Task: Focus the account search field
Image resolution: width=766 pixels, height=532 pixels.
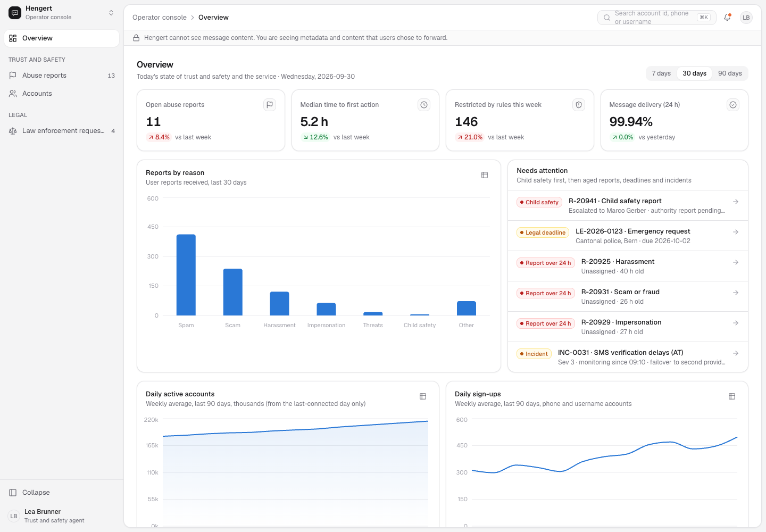Action: click(x=657, y=18)
